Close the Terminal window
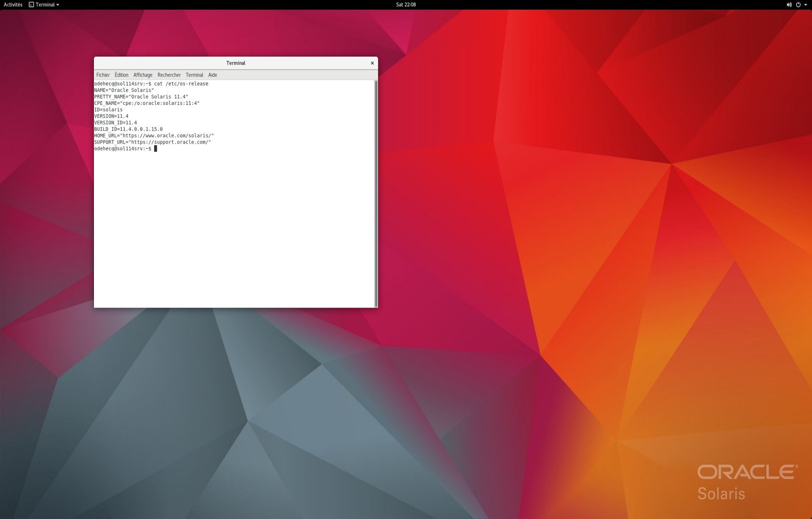This screenshot has width=812, height=519. pyautogui.click(x=372, y=63)
